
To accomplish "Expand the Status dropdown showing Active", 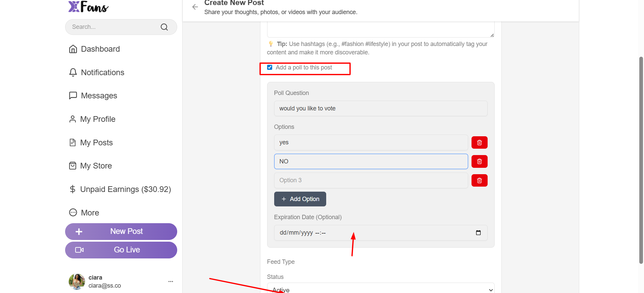I will point(380,289).
